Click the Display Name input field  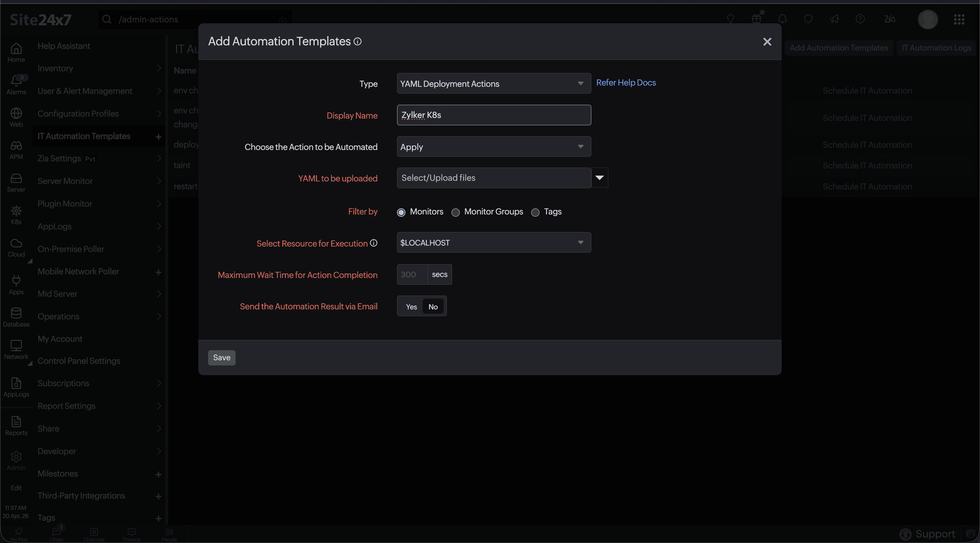pyautogui.click(x=494, y=115)
